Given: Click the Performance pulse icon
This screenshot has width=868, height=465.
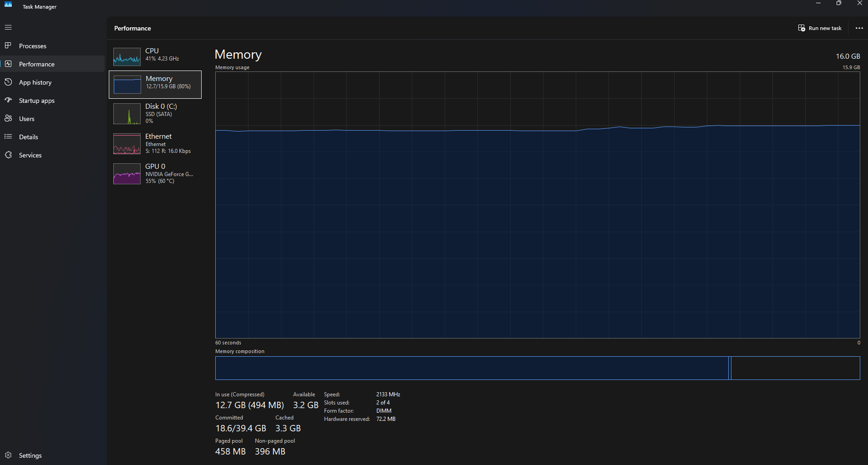Looking at the screenshot, I should click(x=8, y=64).
